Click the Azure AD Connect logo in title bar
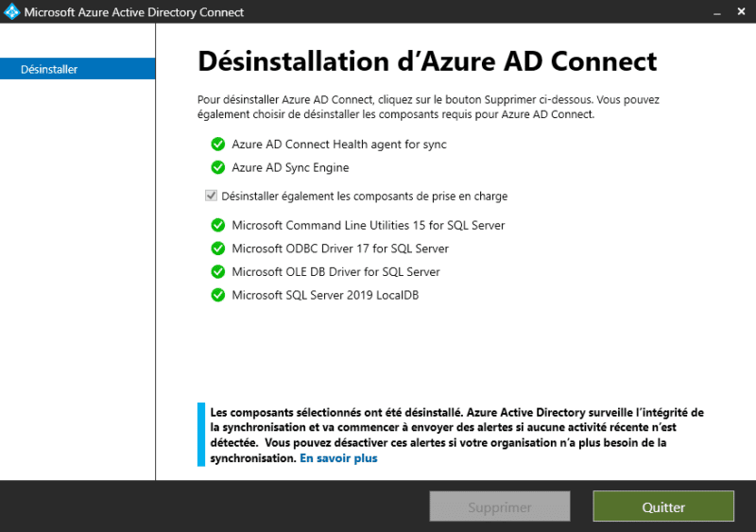Viewport: 756px width, 532px height. tap(11, 11)
